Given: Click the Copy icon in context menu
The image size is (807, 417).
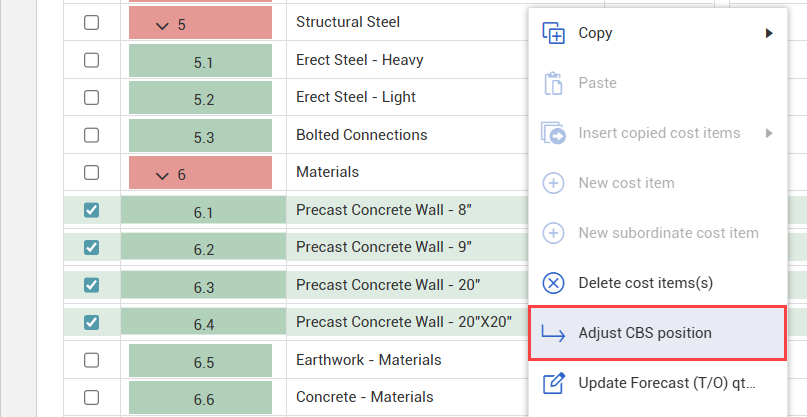Looking at the screenshot, I should pos(553,33).
